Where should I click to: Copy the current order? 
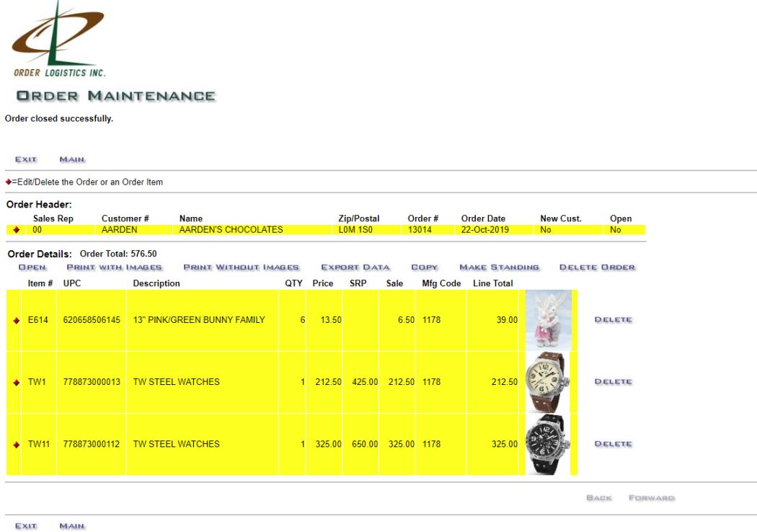(x=425, y=267)
